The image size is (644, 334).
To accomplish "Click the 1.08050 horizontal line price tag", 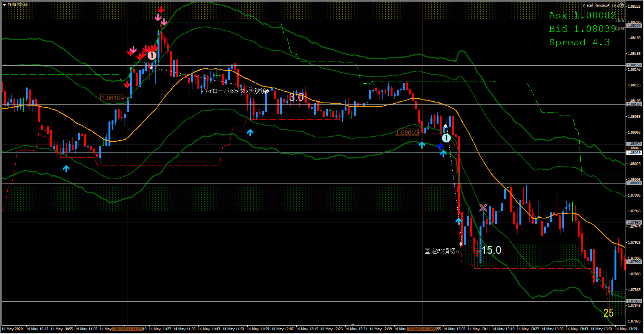I will (x=634, y=144).
